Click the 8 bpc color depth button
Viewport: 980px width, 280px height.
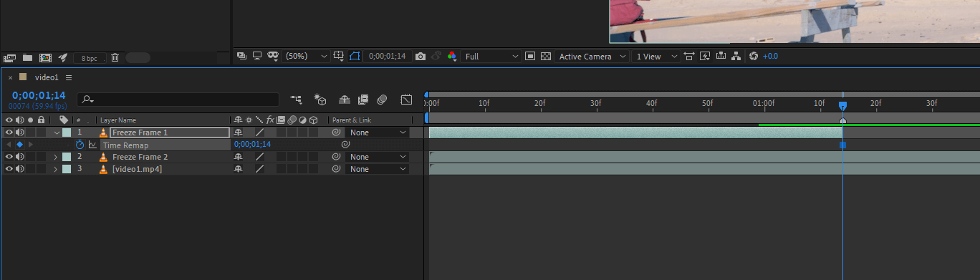(x=90, y=58)
